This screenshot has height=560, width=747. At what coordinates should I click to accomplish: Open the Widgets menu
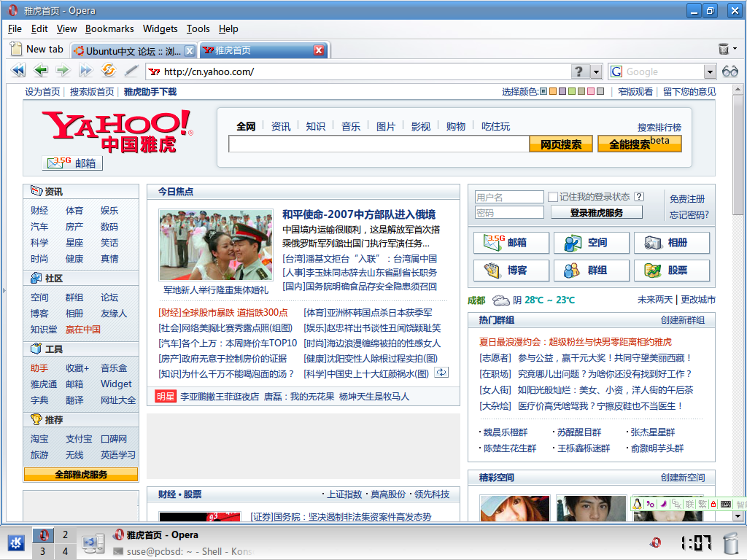tap(160, 28)
